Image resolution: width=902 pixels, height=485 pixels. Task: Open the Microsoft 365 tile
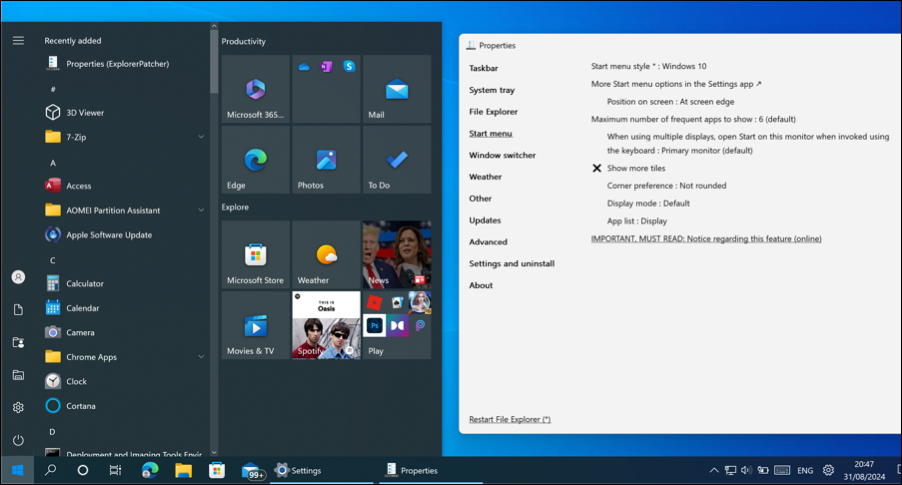[x=255, y=89]
